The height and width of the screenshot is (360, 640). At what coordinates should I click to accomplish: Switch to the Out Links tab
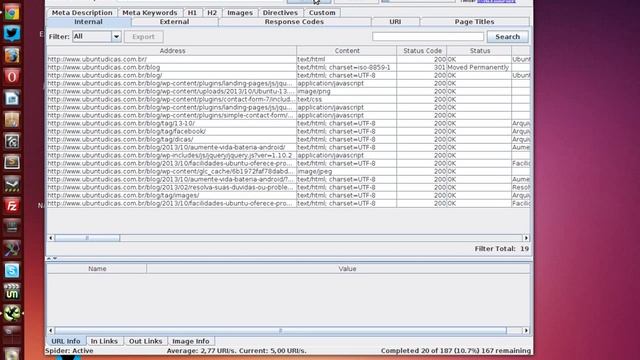point(145,341)
